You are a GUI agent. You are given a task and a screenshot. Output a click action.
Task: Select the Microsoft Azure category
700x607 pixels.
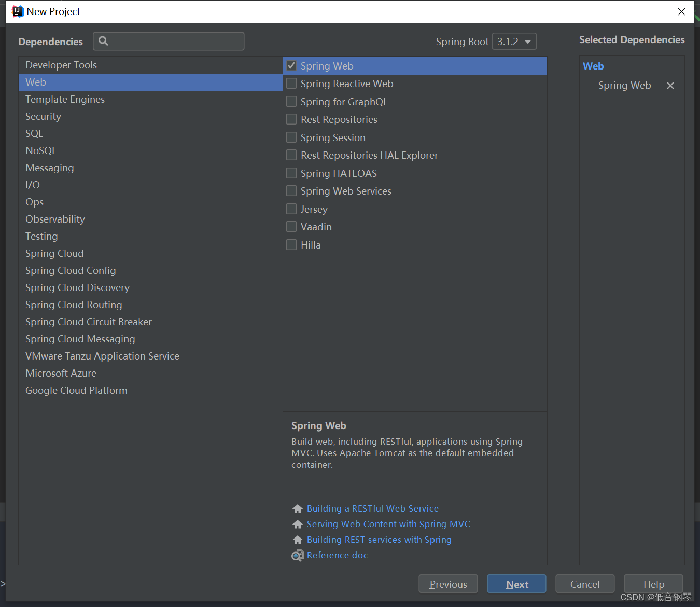click(150, 373)
